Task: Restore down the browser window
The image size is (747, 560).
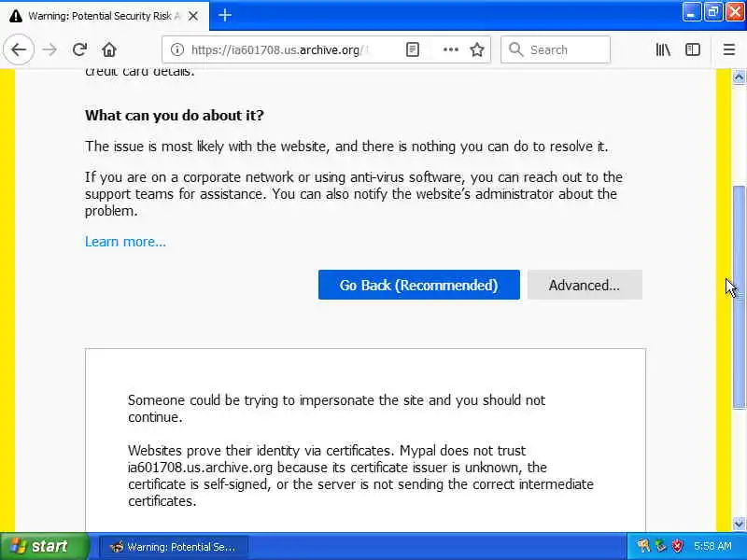Action: (x=713, y=12)
